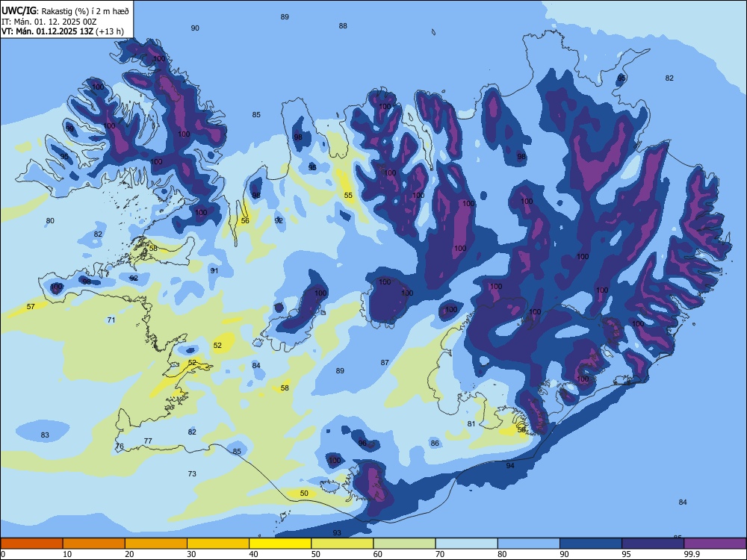The width and height of the screenshot is (747, 560).
Task: Click the map value "88" over the northern sea
Action: pos(343,25)
